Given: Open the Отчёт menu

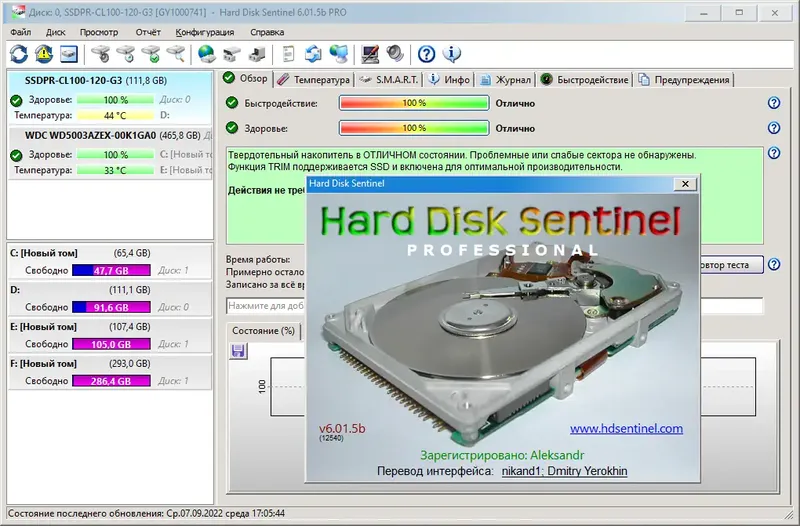Looking at the screenshot, I should [148, 32].
